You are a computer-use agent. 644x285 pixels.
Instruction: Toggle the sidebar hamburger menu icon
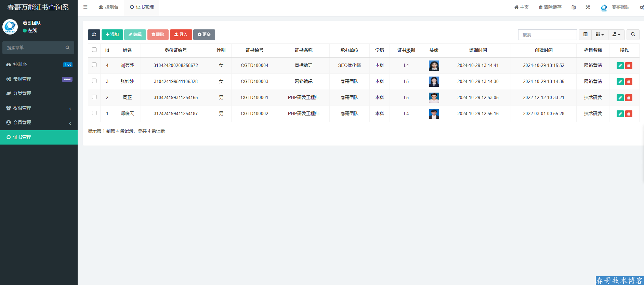click(86, 7)
